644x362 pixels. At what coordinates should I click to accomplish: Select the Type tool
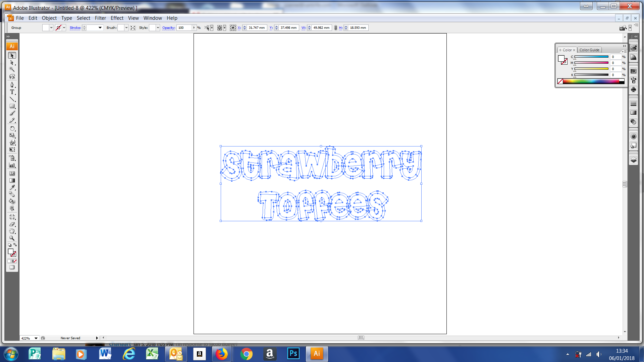pos(12,92)
